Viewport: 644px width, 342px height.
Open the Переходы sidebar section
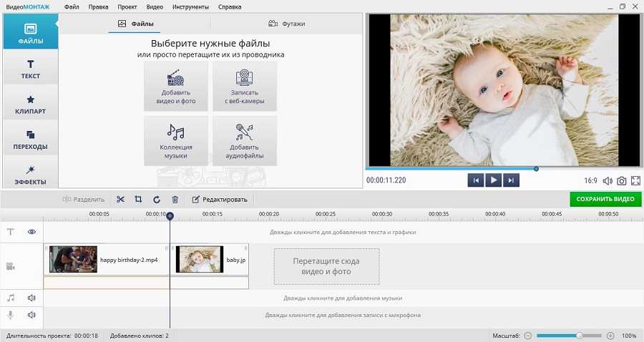tap(30, 140)
